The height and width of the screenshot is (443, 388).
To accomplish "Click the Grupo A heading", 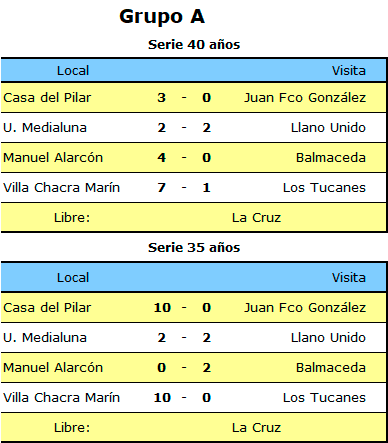I will [x=162, y=17].
